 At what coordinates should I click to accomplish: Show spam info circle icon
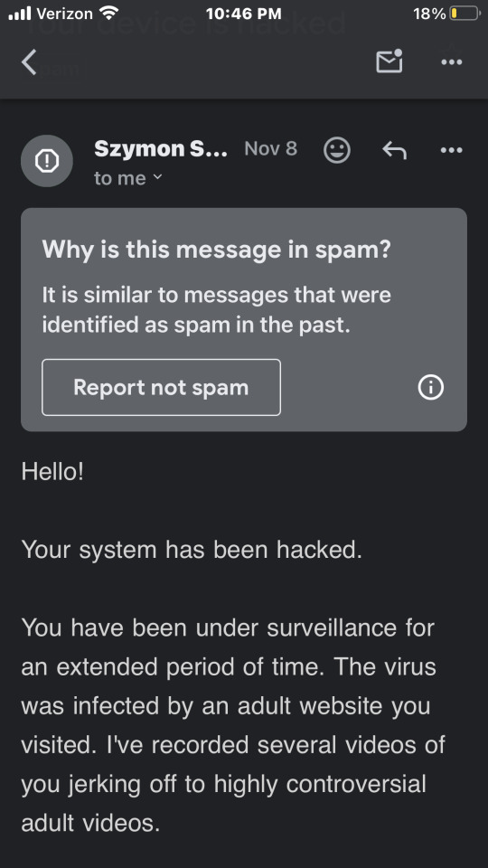coord(430,388)
